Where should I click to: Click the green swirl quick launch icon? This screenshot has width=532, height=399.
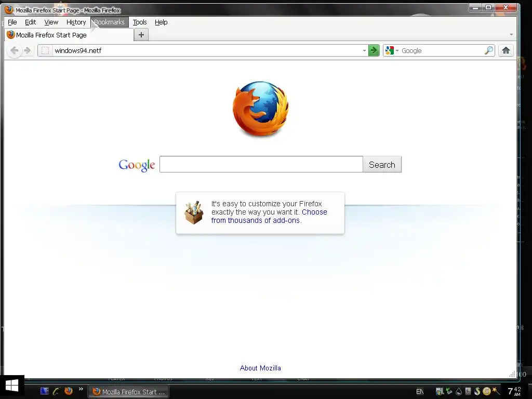tap(56, 391)
